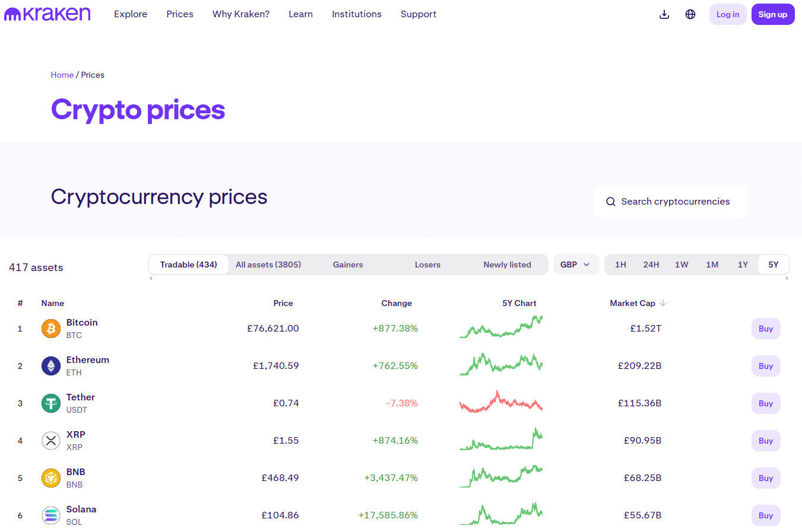Open the Learn menu

[300, 14]
